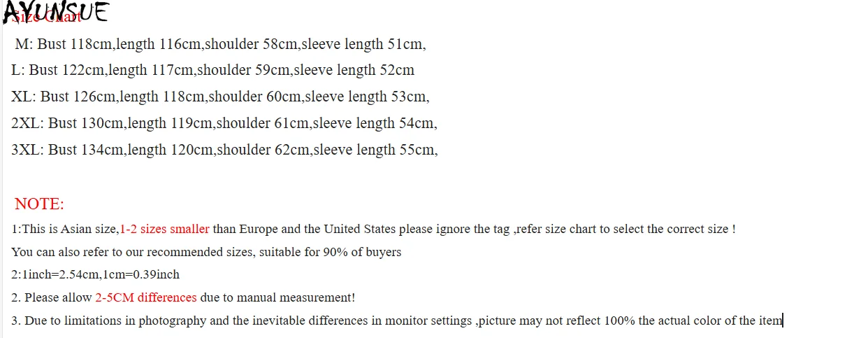Click the red '1-2 sizes smaller' text

(x=164, y=229)
